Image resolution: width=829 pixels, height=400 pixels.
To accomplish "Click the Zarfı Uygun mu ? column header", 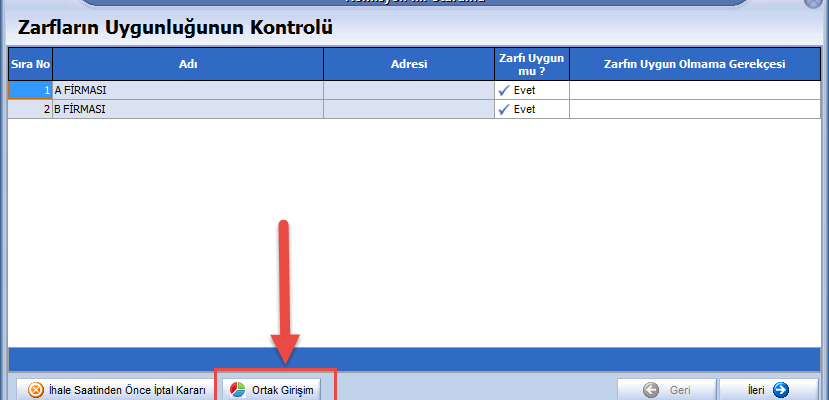I will 531,64.
